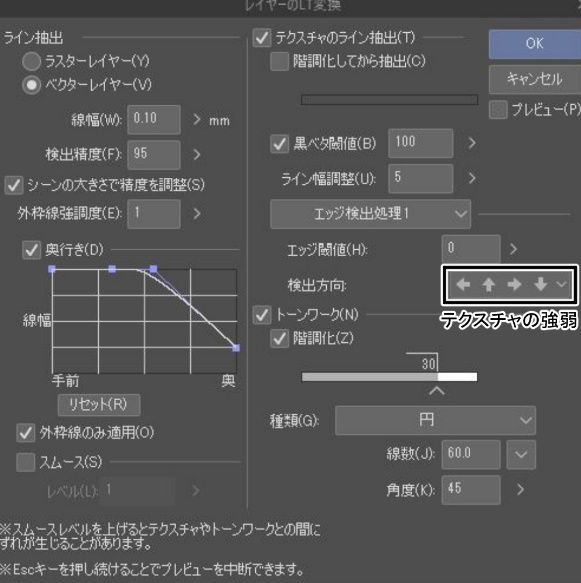Screen dimensions: 581x583
Task: Toggle トーンワーク(N) checkbox
Action: (262, 315)
